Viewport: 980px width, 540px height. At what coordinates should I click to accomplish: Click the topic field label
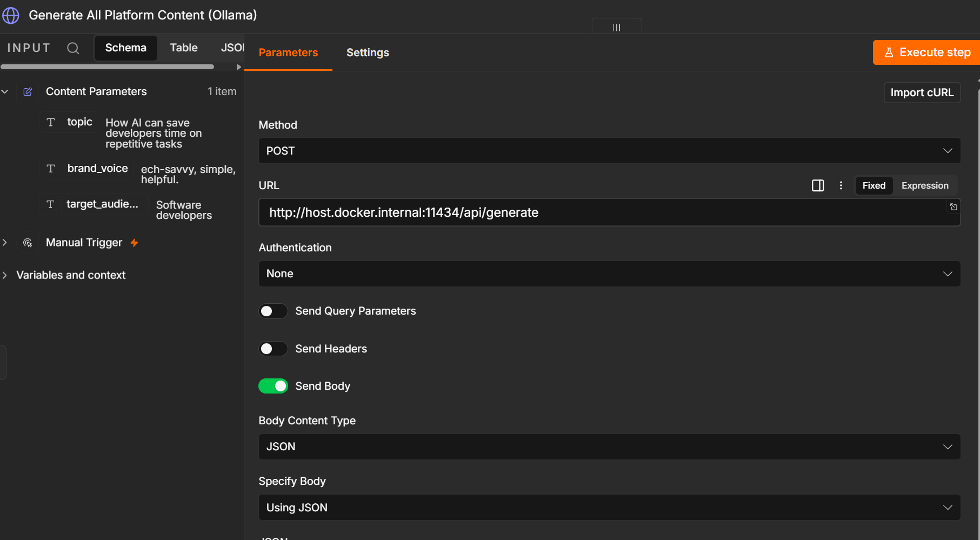[79, 122]
